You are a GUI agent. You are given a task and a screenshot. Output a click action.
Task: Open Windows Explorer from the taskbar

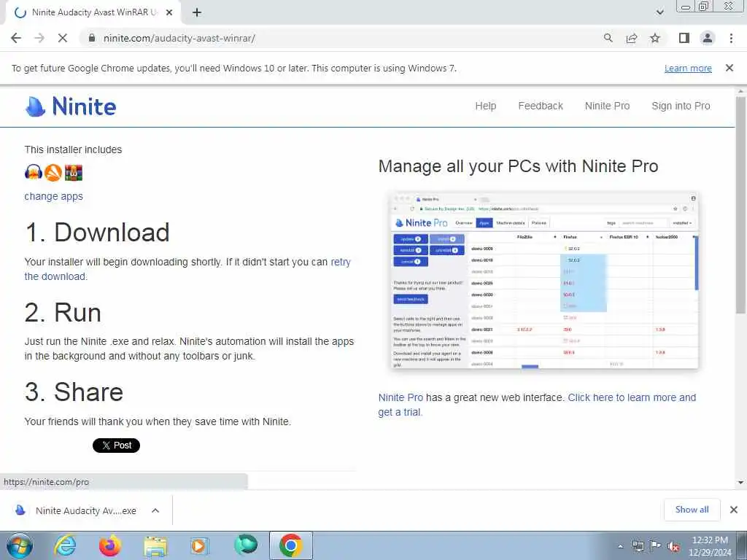pyautogui.click(x=156, y=546)
